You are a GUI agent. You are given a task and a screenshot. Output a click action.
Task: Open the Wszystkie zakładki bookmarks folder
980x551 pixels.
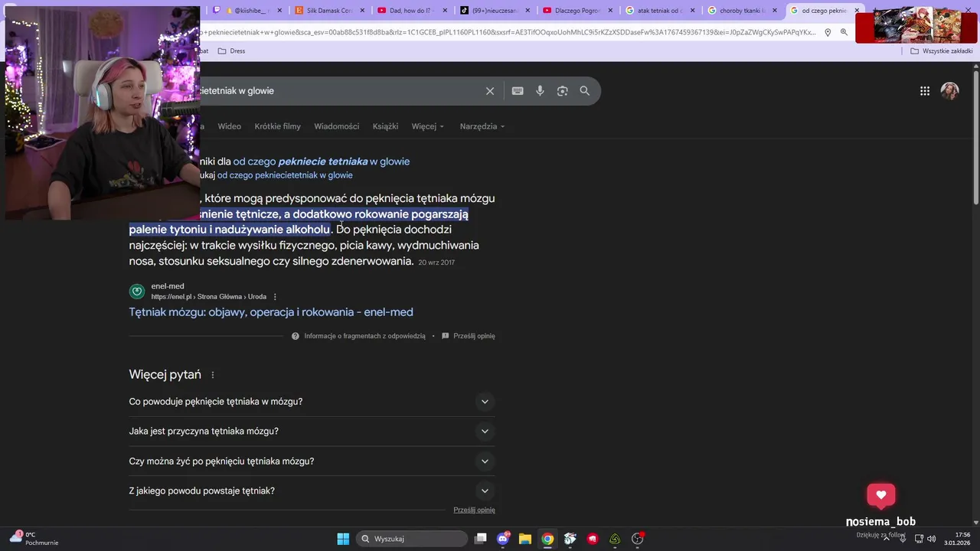coord(942,51)
